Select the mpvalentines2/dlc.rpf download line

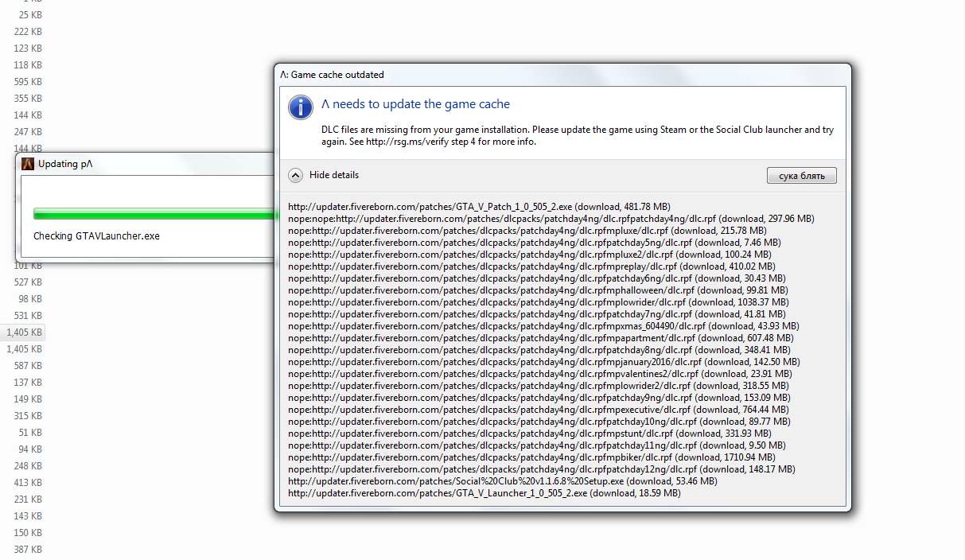(541, 374)
